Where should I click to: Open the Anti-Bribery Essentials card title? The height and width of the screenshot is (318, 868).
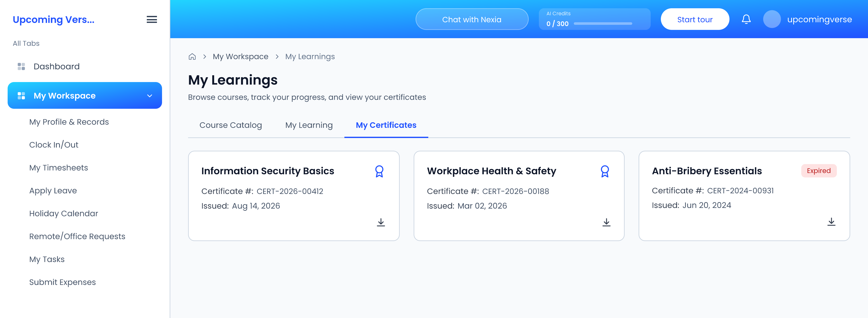tap(707, 171)
